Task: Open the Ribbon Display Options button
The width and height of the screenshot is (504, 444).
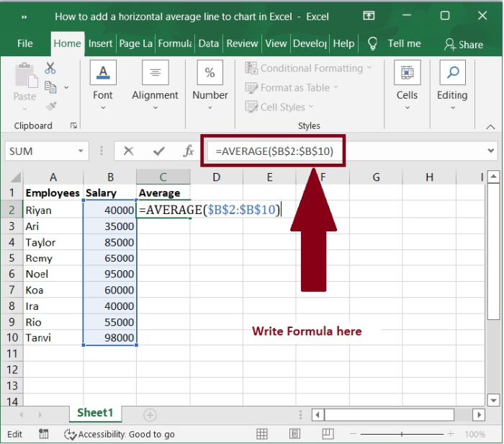Action: click(369, 16)
